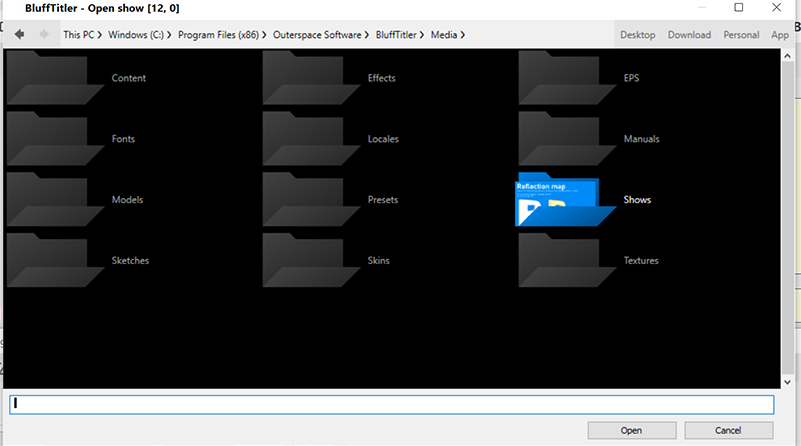
Task: Open the Manuals folder icon
Action: [x=567, y=138]
